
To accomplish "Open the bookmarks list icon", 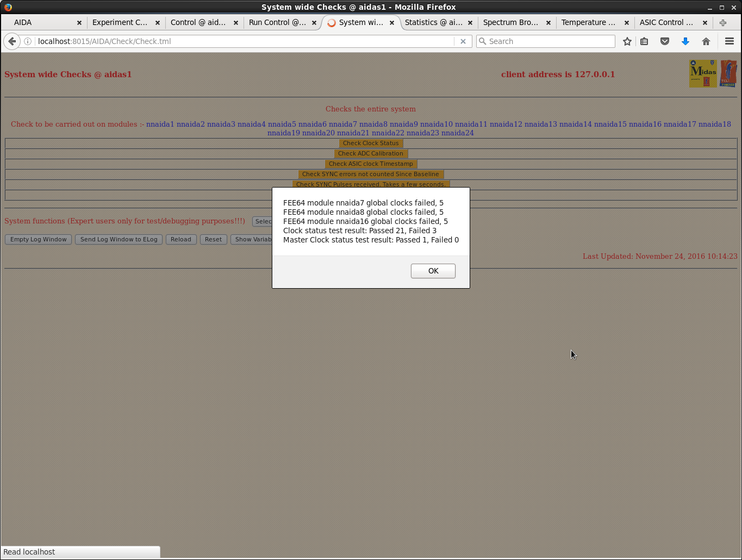I will pyautogui.click(x=644, y=41).
